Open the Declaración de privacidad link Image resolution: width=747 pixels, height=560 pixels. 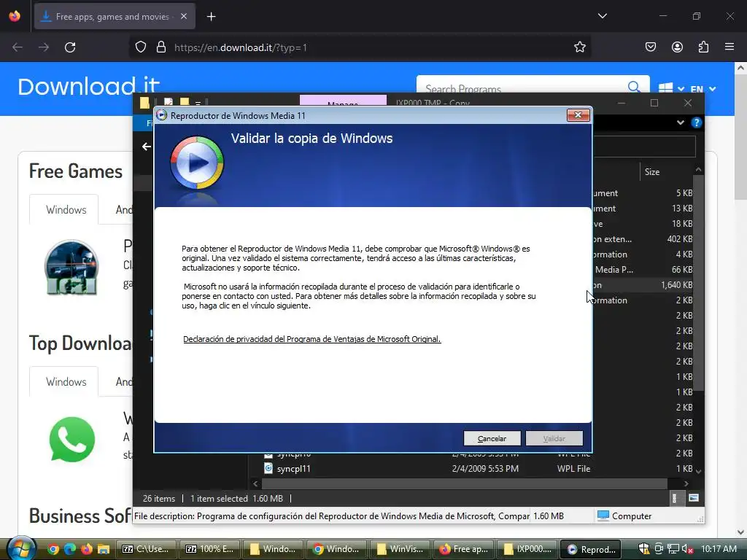(312, 339)
